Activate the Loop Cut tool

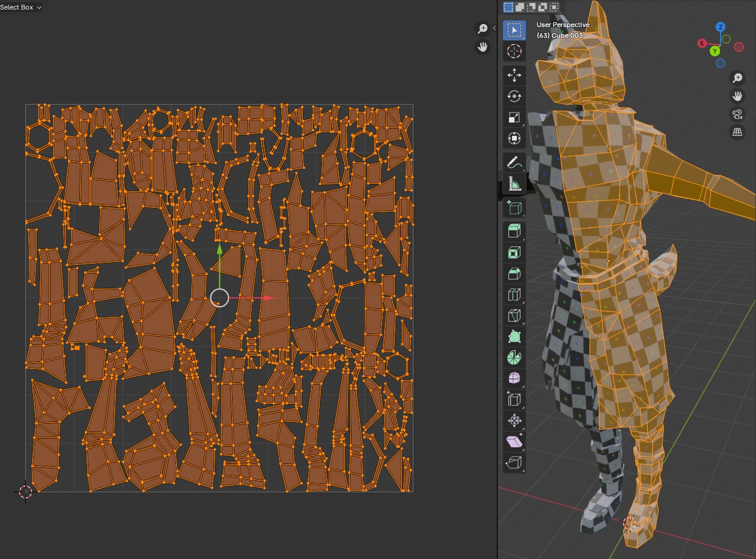514,295
